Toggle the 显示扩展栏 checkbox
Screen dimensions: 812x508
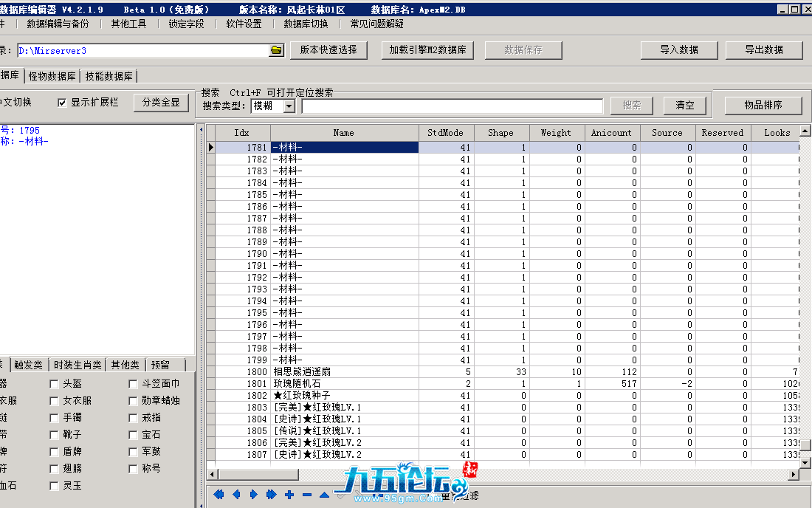(x=63, y=103)
